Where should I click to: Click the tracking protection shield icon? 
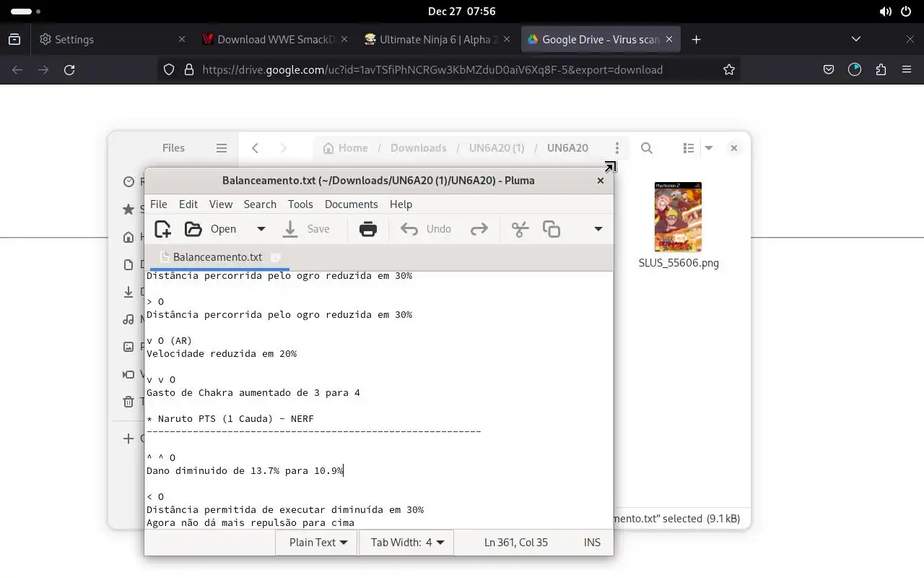pos(168,70)
